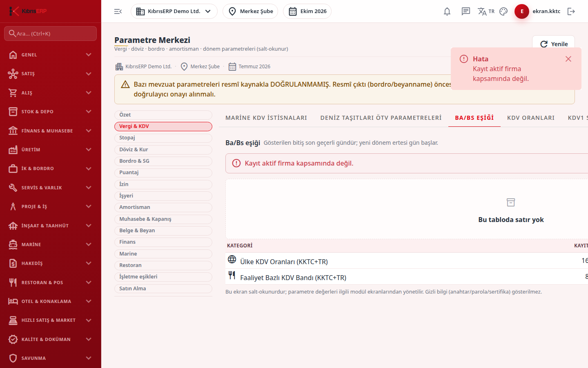This screenshot has height=368, width=588.
Task: Open the KıbrısERP Demo Ltd. company dropdown
Action: (x=174, y=11)
